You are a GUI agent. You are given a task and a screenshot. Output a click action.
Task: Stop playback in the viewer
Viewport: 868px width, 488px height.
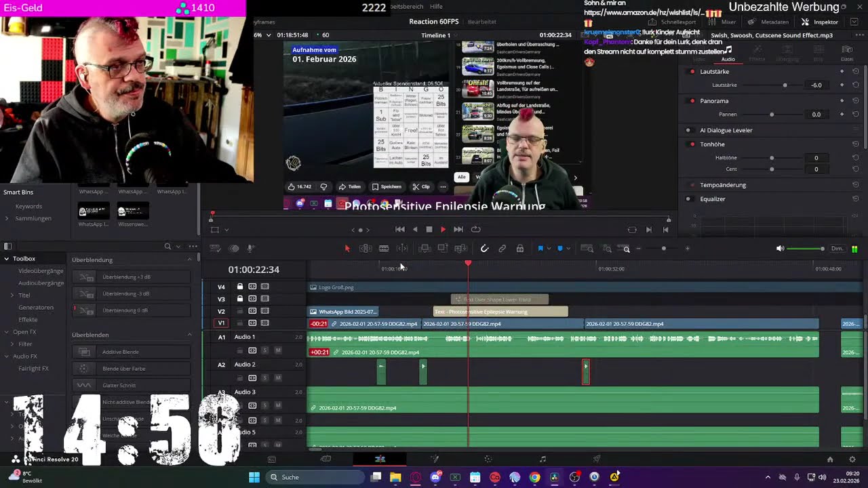point(429,229)
